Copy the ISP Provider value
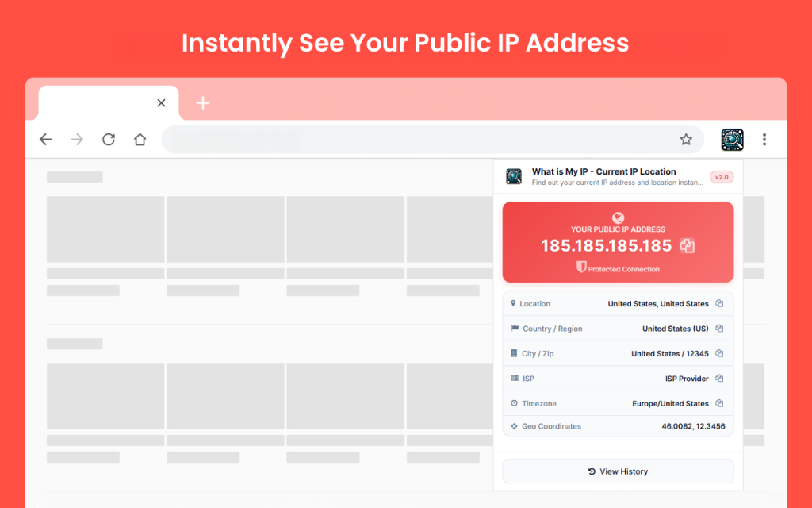The height and width of the screenshot is (508, 812). (x=719, y=379)
